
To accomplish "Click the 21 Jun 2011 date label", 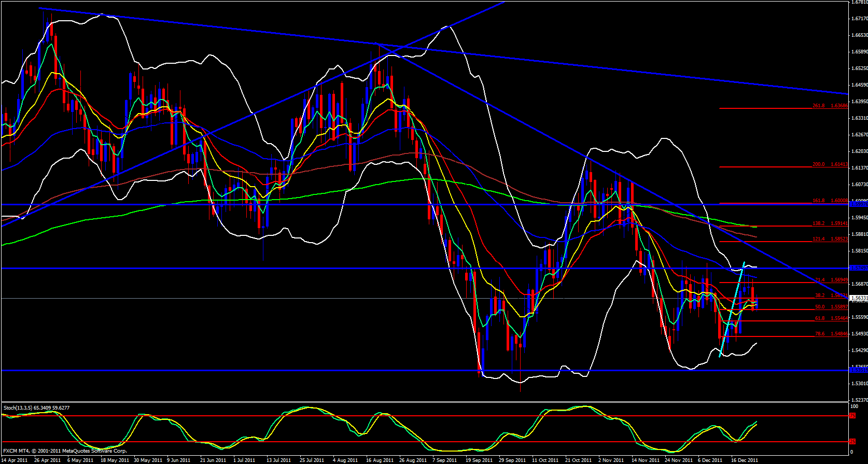I will 213,460.
